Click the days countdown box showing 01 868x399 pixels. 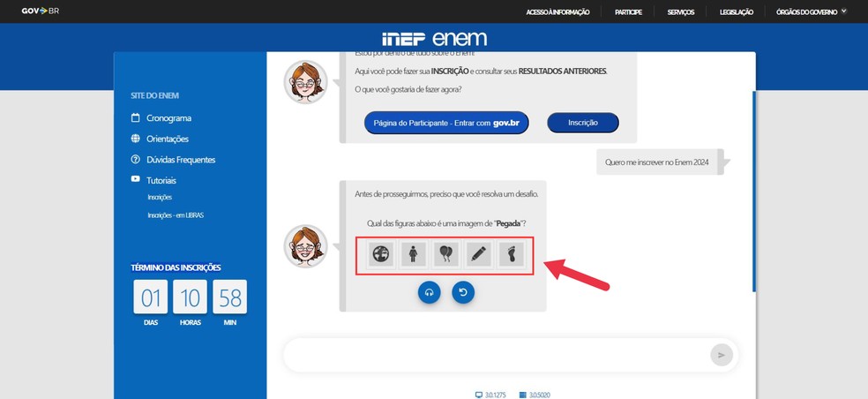coord(151,297)
